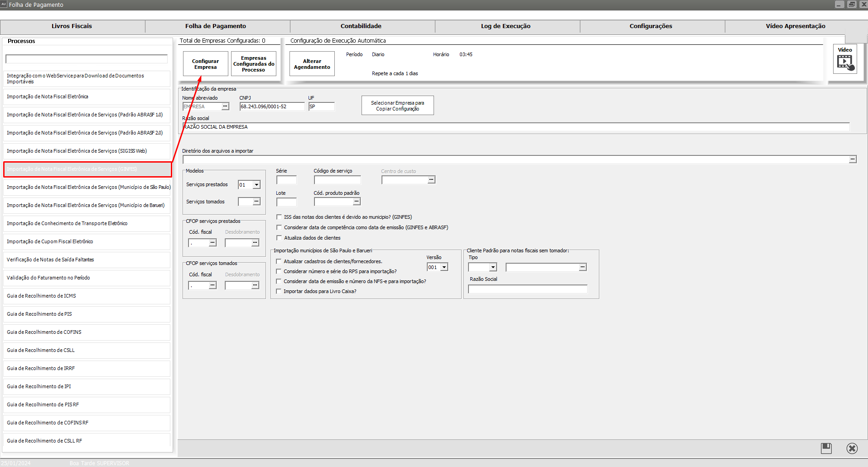This screenshot has height=467, width=868.
Task: Select NFS-e Padrão ABRASF 2.0 process
Action: coord(87,133)
